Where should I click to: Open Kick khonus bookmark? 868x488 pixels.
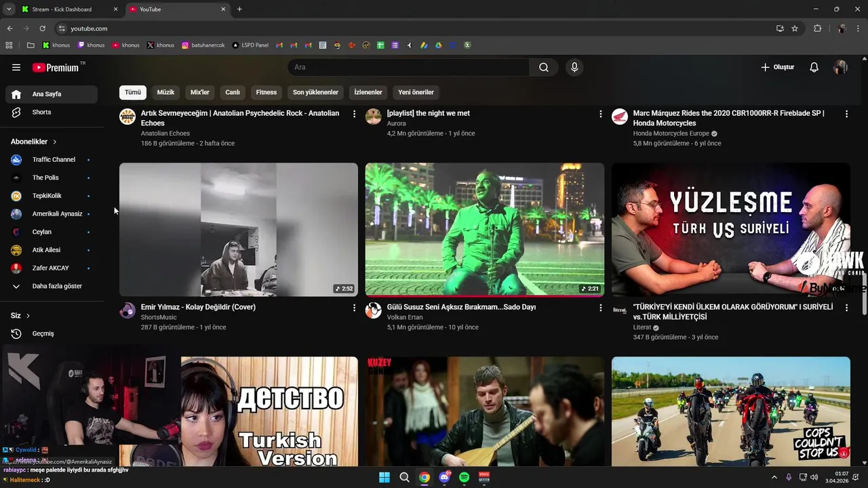[x=56, y=45]
